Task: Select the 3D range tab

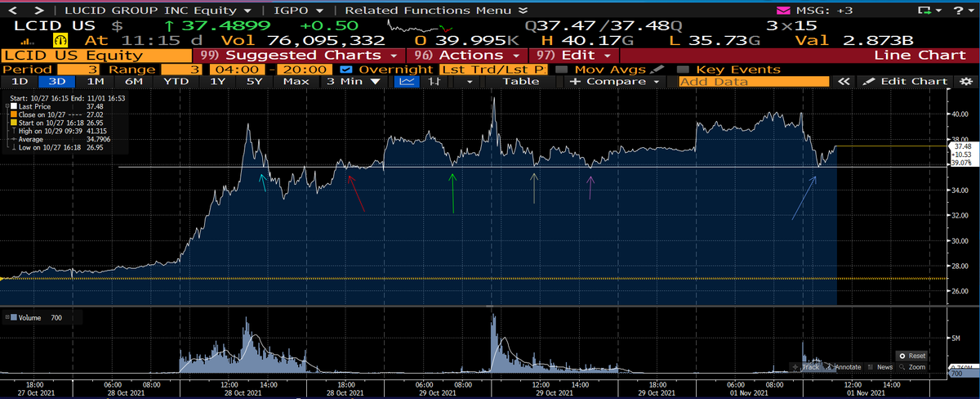Action: click(56, 81)
